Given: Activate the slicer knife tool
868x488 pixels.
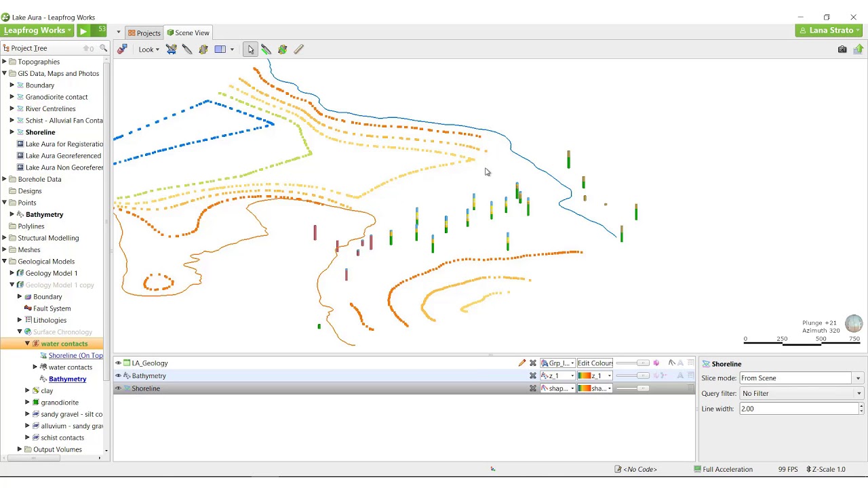Looking at the screenshot, I should click(x=187, y=49).
